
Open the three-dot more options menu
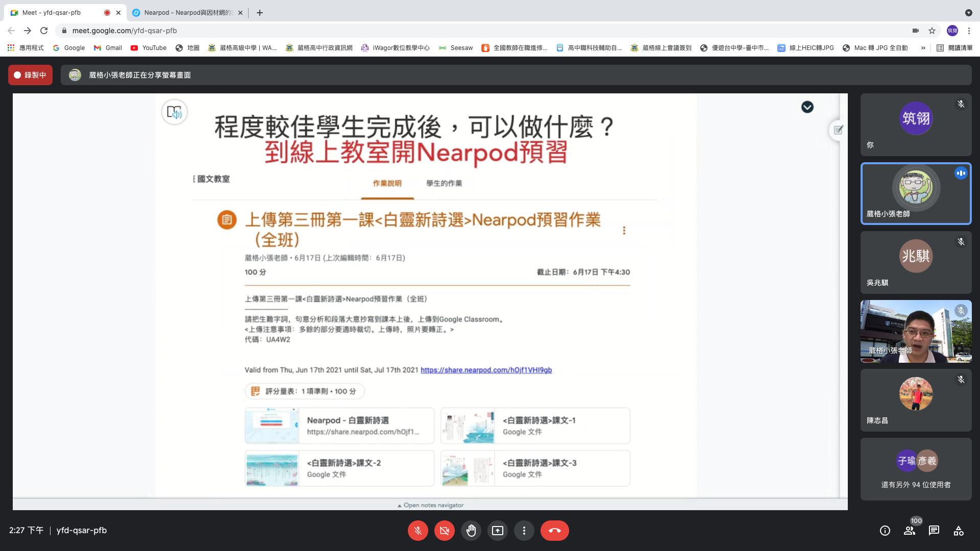[x=524, y=531]
